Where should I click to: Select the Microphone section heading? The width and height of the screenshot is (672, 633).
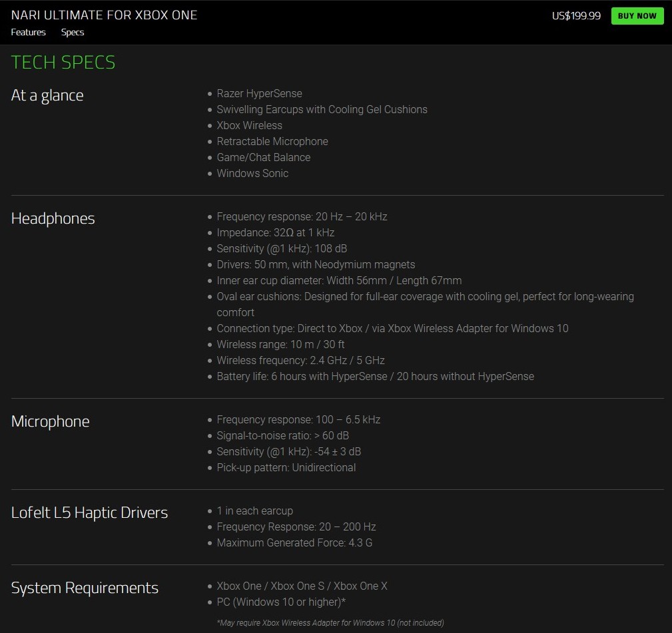50,421
